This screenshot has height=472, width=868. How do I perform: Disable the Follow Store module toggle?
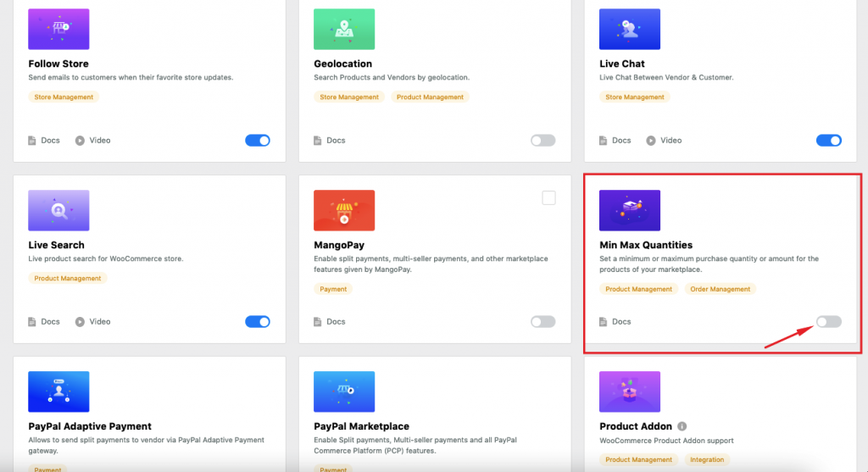pos(258,141)
